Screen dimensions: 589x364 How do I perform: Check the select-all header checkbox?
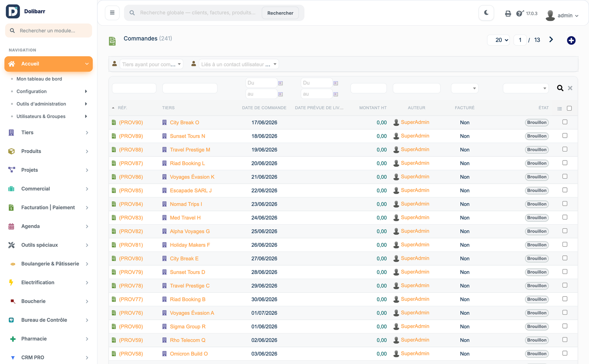[569, 108]
